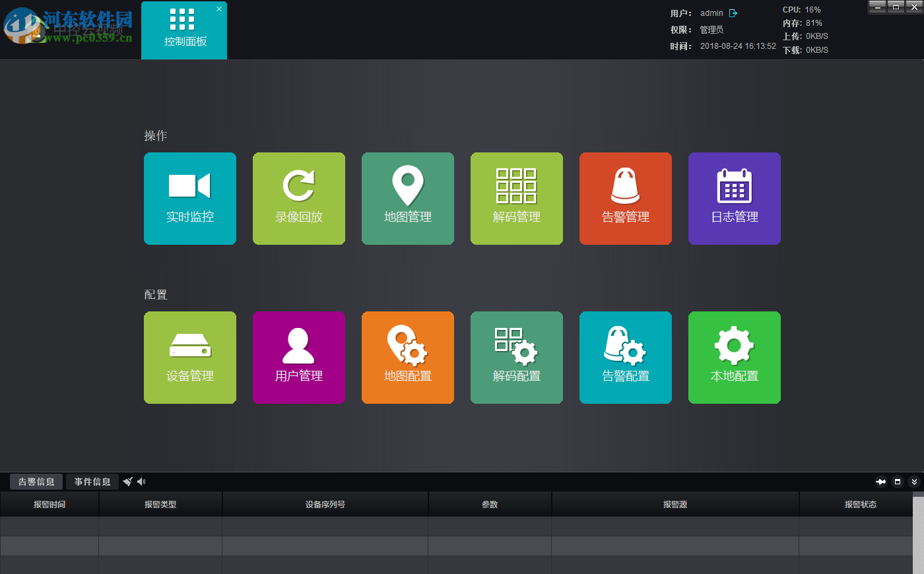
Task: Open the 地图配置 map configuration tile
Action: coord(408,358)
